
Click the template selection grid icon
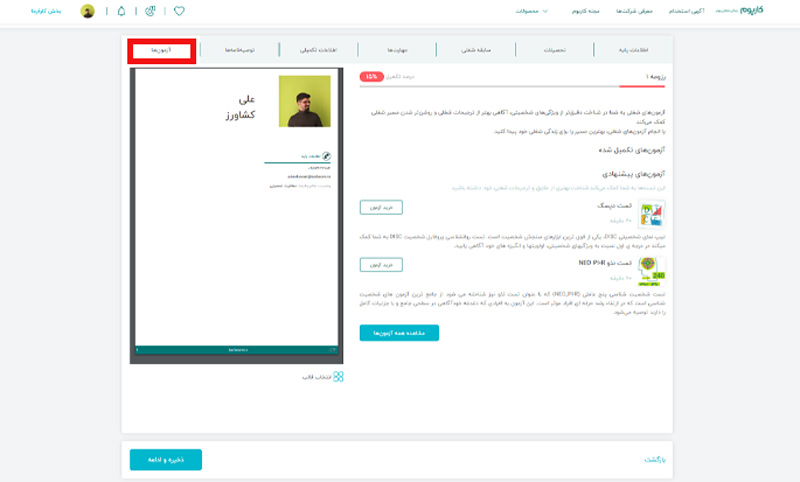338,376
